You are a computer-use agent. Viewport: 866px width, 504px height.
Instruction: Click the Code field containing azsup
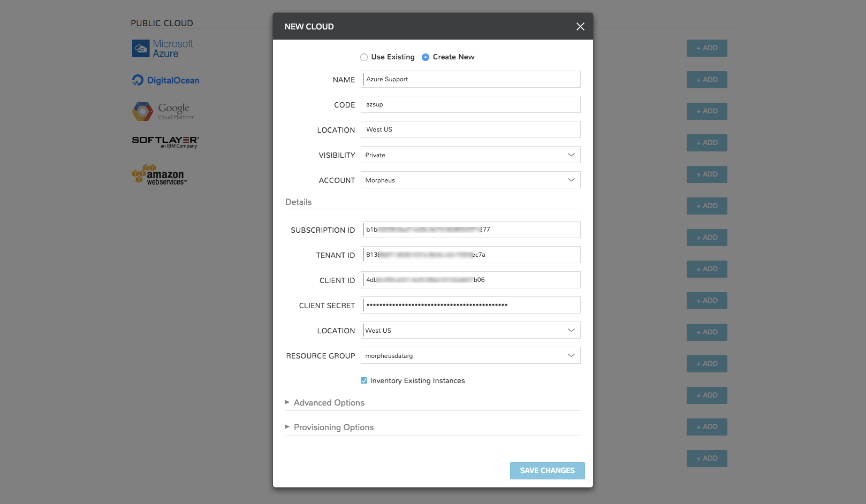click(470, 104)
